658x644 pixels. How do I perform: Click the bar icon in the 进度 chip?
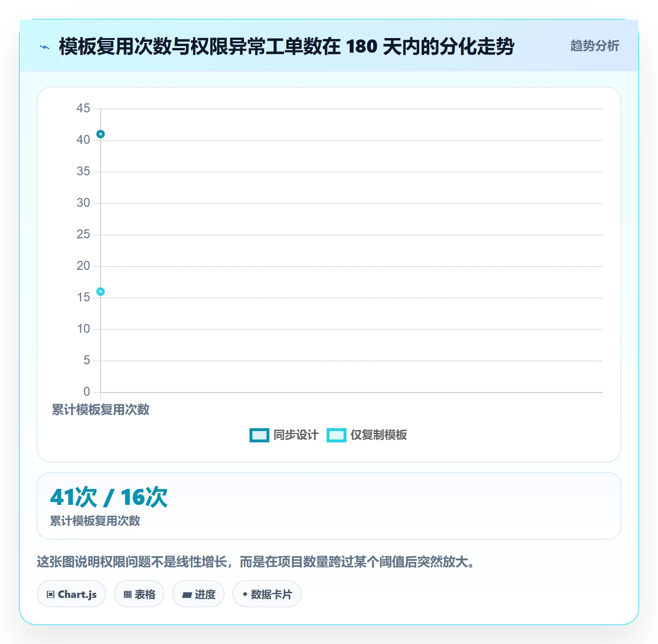(187, 595)
